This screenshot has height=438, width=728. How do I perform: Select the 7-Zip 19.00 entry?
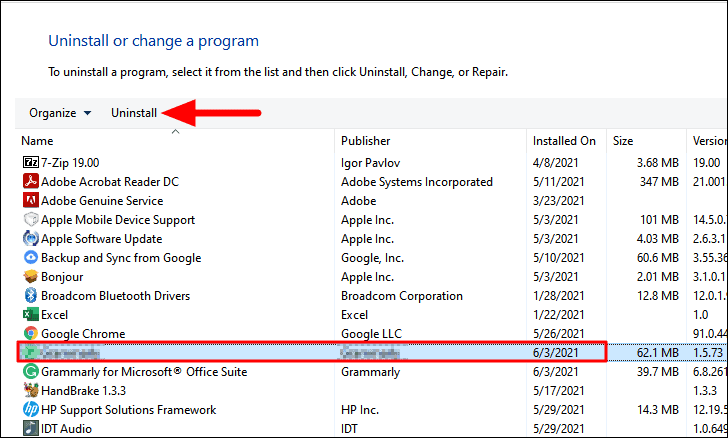70,163
